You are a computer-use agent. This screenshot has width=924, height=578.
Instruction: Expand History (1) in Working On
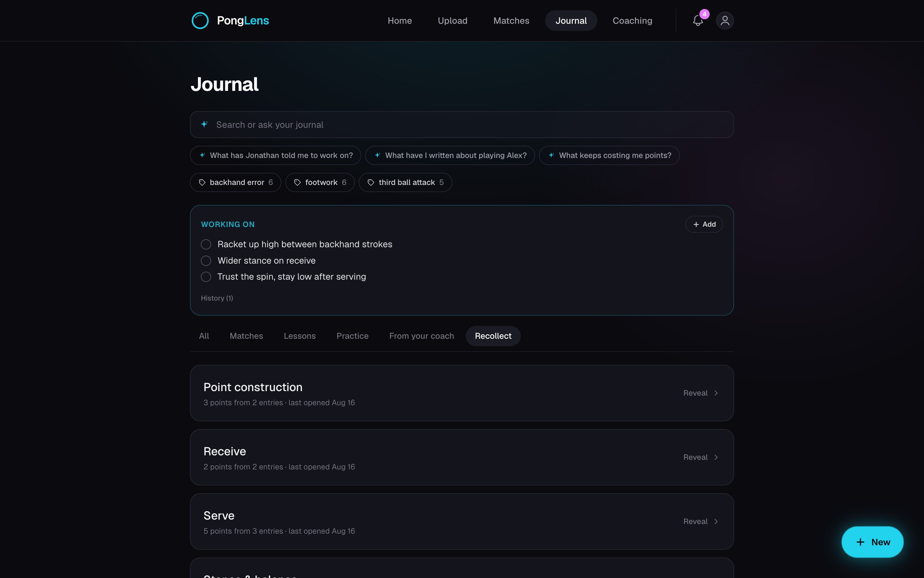pos(217,298)
